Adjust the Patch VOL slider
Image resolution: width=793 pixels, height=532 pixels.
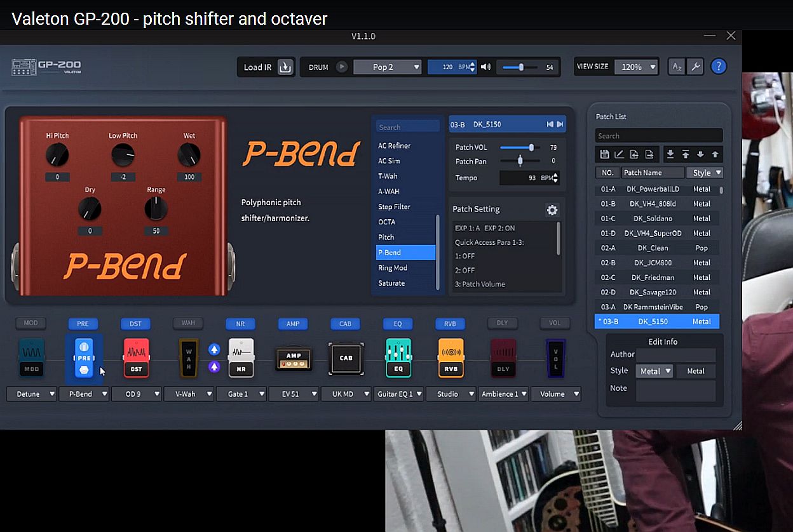pos(520,147)
